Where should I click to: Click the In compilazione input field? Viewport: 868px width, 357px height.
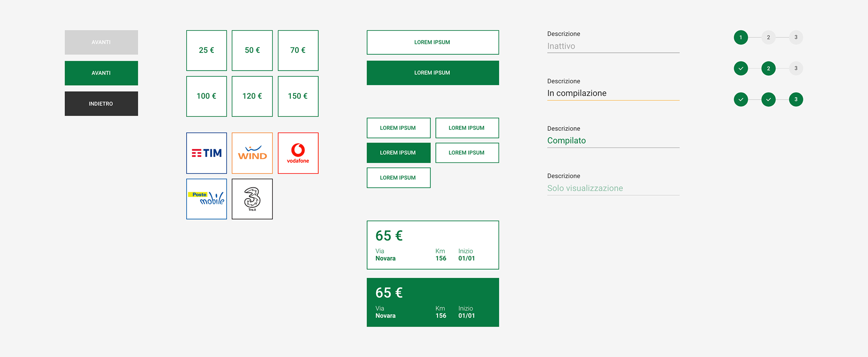click(x=613, y=93)
